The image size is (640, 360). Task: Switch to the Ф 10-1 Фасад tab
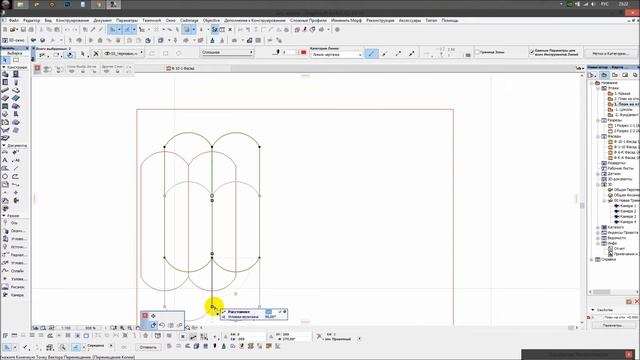[180, 69]
